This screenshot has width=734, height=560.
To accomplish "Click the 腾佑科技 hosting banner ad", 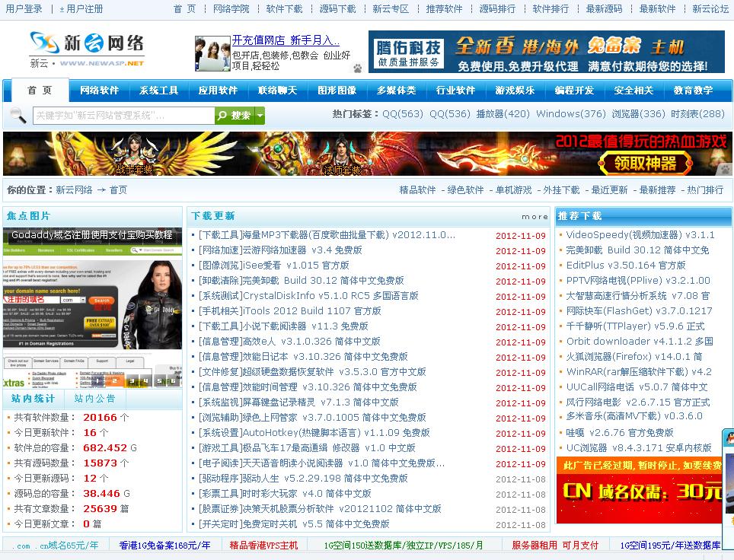I will [546, 52].
